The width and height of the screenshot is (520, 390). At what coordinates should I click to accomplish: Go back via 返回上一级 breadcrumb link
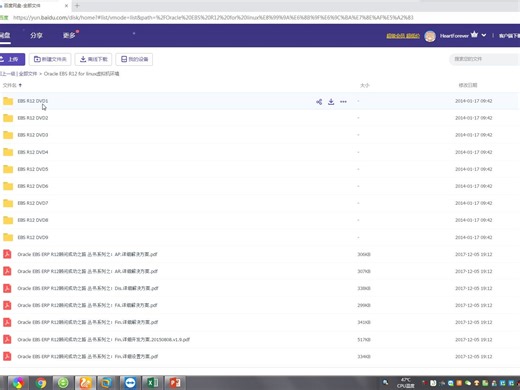[8, 74]
